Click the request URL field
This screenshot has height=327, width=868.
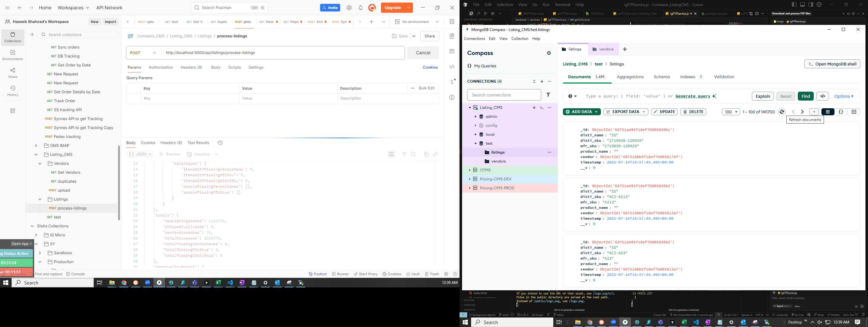tap(283, 53)
